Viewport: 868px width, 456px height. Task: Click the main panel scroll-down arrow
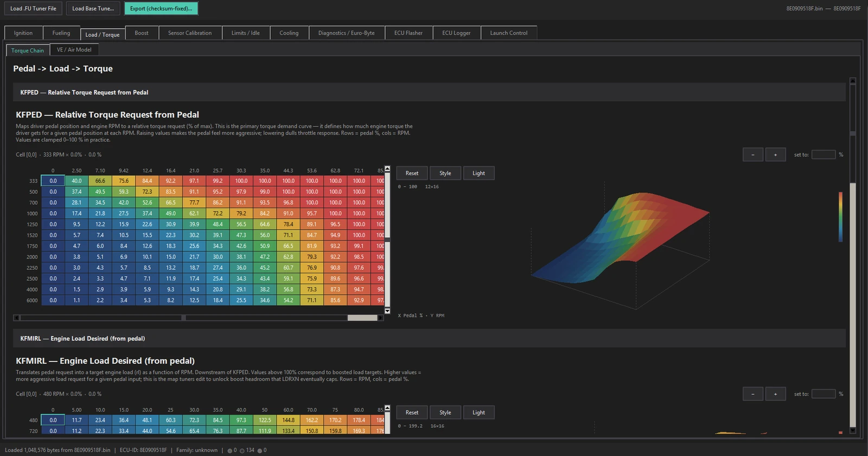click(x=853, y=430)
